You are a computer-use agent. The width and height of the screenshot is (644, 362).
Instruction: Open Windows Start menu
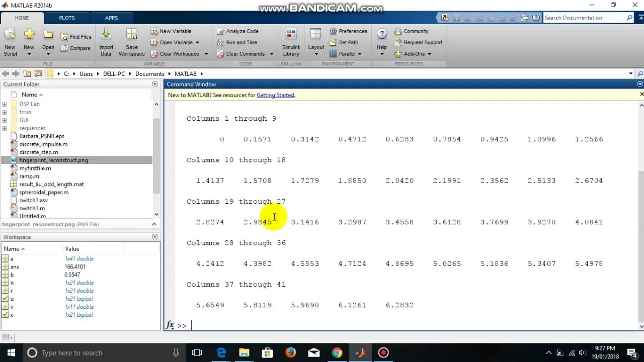click(11, 353)
